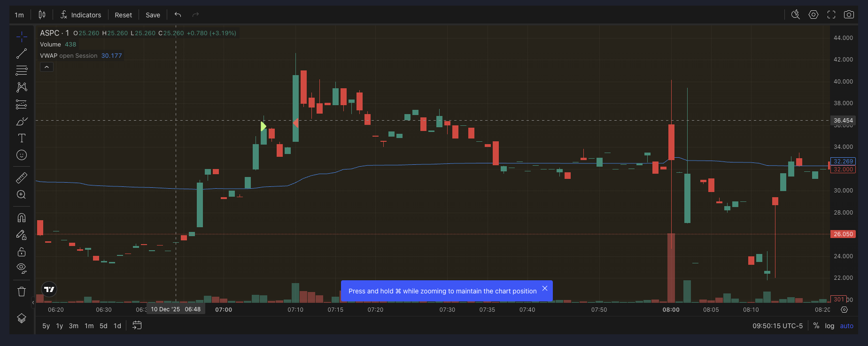Click the zoom in magnifier tool
Image resolution: width=868 pixels, height=346 pixels.
coord(22,195)
